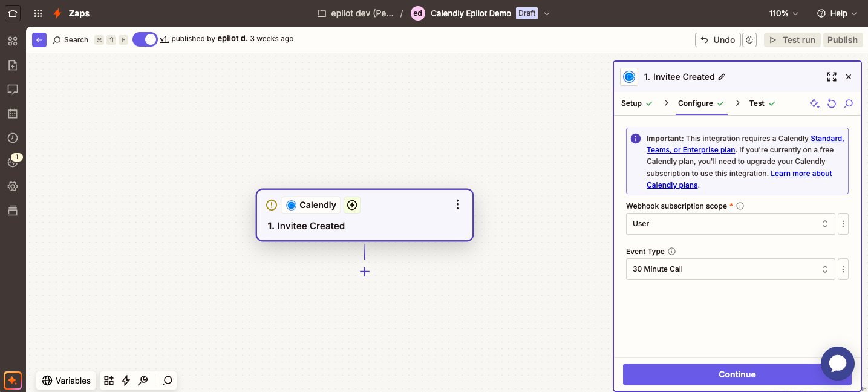Click the Calendly Epilot Demo title
This screenshot has width=868, height=392.
point(471,13)
